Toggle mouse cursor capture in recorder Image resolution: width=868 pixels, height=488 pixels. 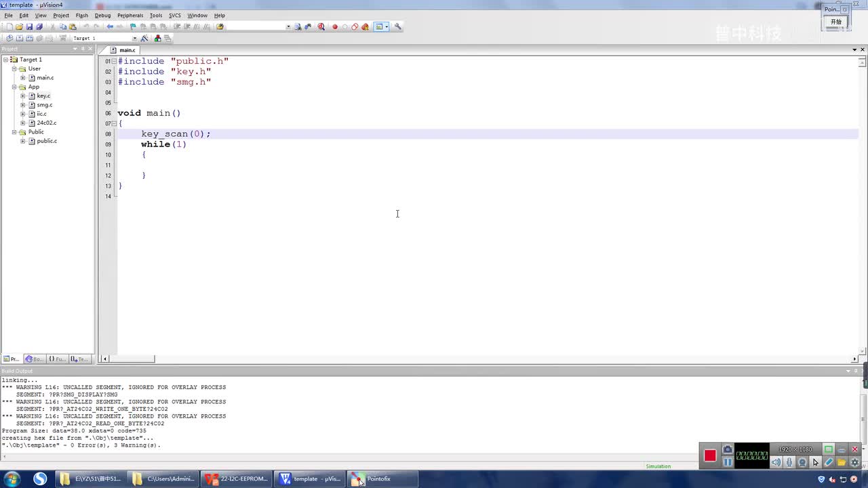click(816, 462)
